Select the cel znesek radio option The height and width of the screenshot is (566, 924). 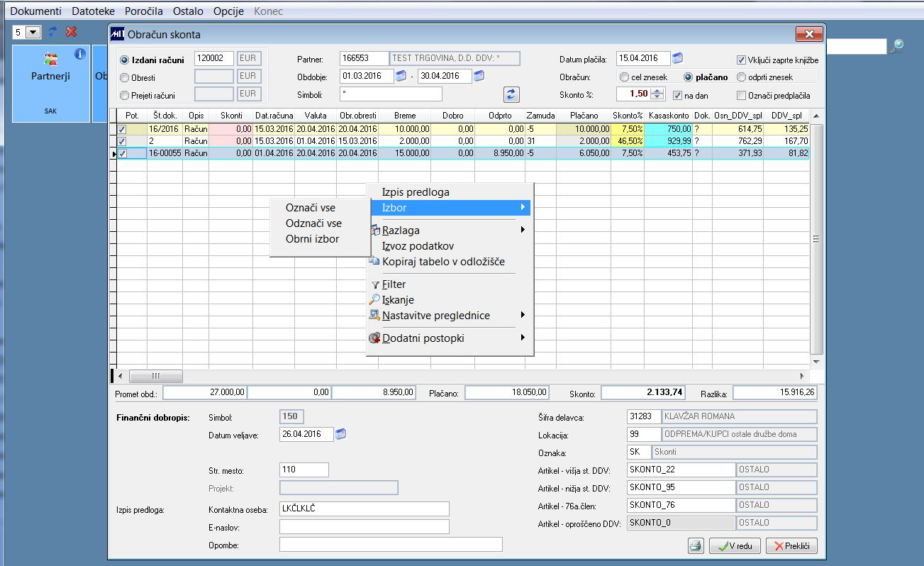[624, 77]
